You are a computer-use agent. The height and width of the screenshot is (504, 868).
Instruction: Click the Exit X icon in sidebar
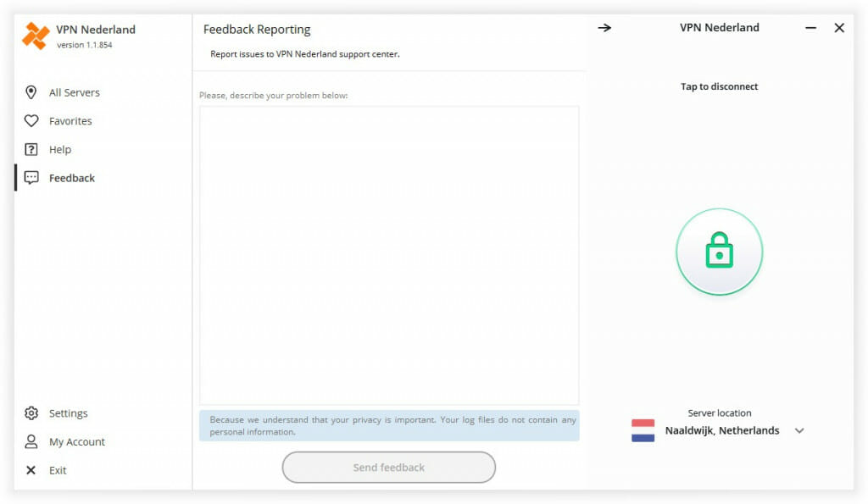tap(31, 470)
